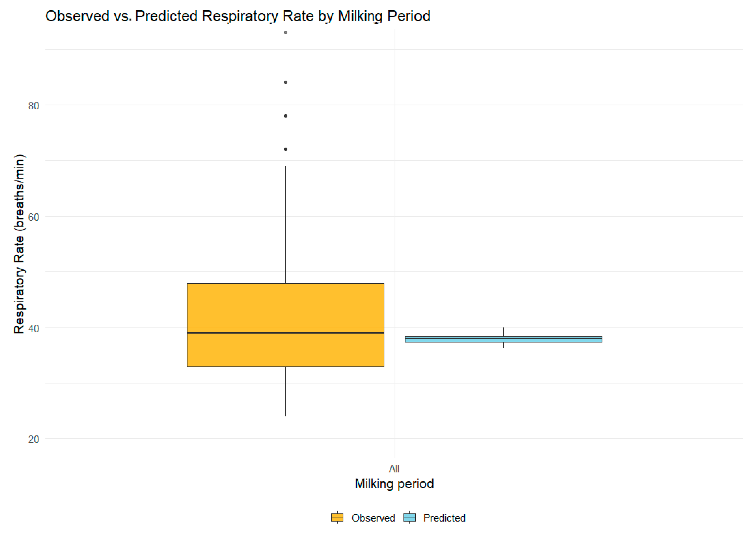This screenshot has width=756, height=534.
Task: Click the outlier dot just below 80
Action: (285, 116)
